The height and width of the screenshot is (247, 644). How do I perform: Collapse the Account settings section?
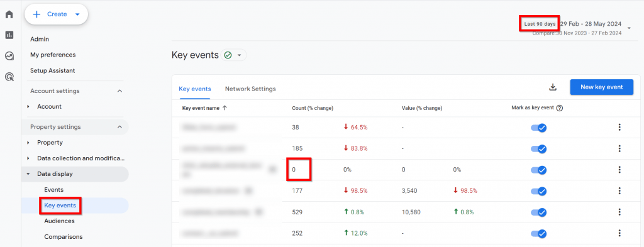tap(120, 91)
